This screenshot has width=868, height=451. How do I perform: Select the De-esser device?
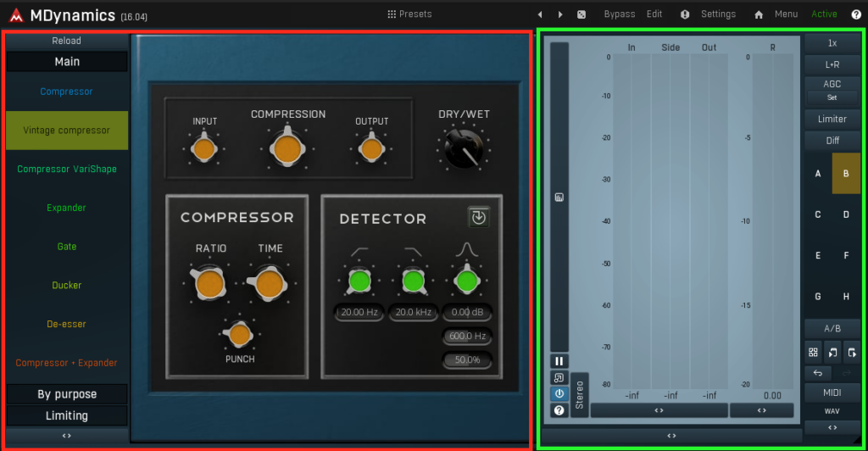(66, 324)
